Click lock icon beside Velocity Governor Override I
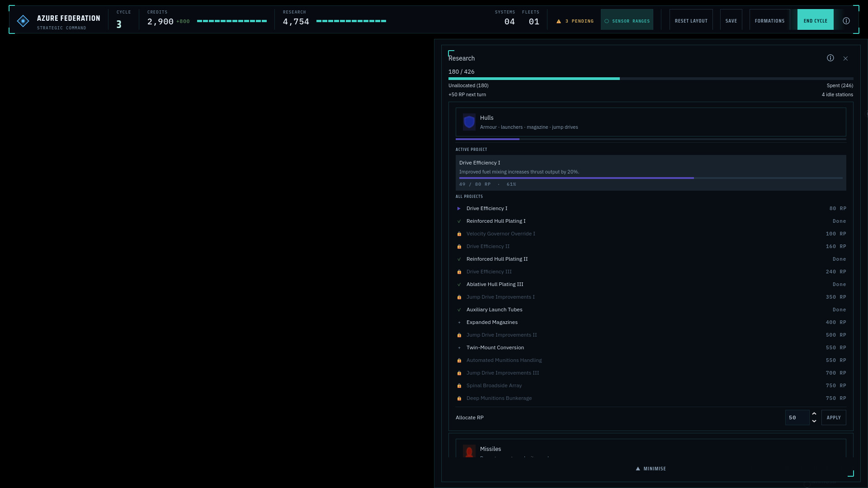The height and width of the screenshot is (488, 868). [459, 234]
